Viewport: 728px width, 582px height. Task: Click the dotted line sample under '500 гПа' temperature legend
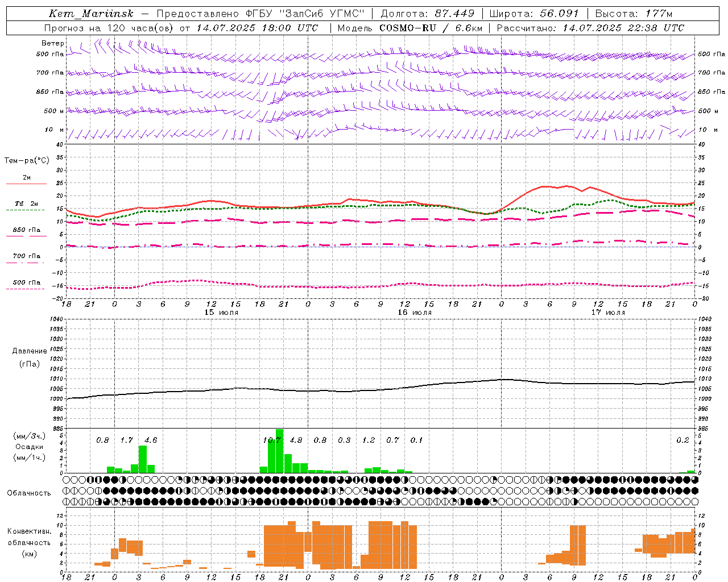point(25,289)
